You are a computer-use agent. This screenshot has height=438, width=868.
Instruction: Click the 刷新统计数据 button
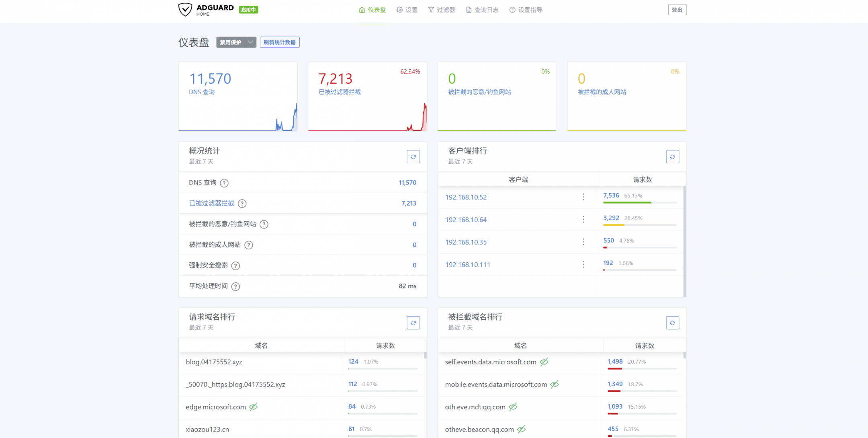click(280, 42)
